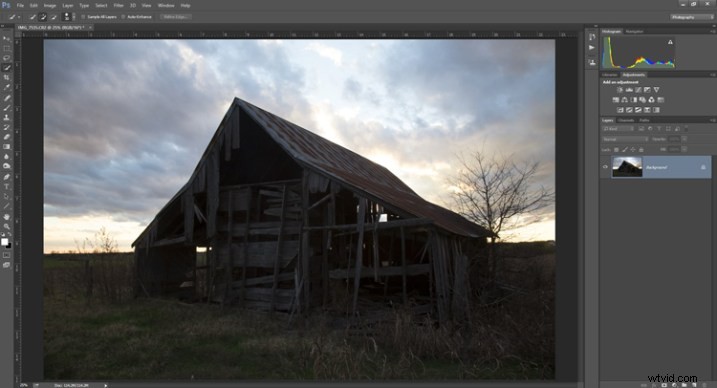
Task: Close the IMG document tab
Action: (91, 27)
